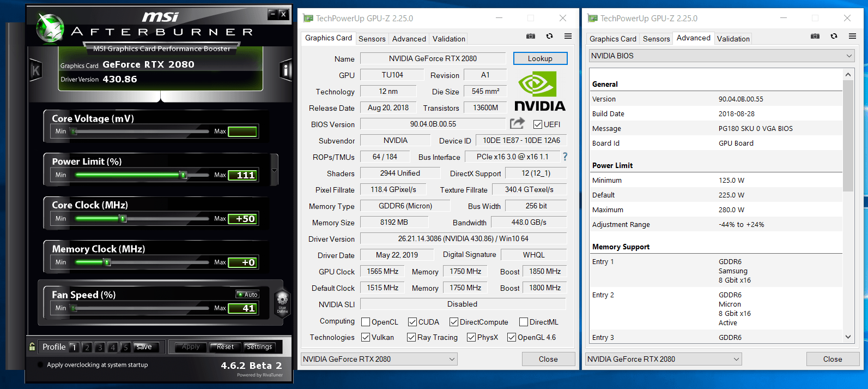
Task: Select Afterburner profile slot 5
Action: pos(125,347)
